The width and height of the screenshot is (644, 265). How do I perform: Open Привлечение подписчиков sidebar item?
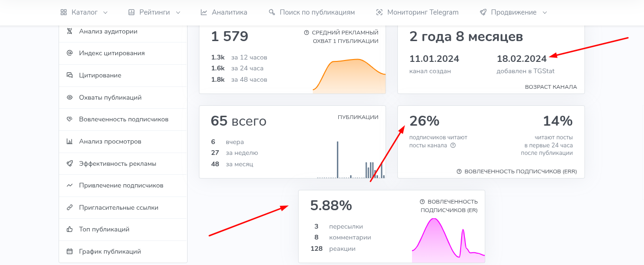tap(123, 186)
